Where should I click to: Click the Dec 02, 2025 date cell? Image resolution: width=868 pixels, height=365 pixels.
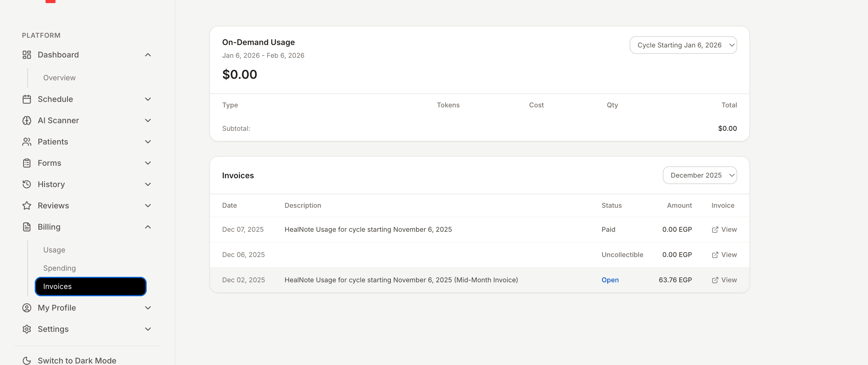[x=243, y=280]
